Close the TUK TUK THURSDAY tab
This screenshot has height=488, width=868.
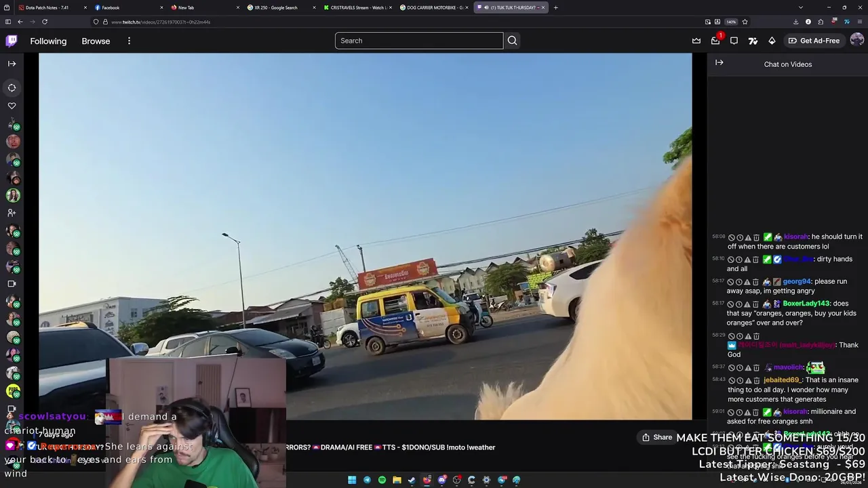542,7
